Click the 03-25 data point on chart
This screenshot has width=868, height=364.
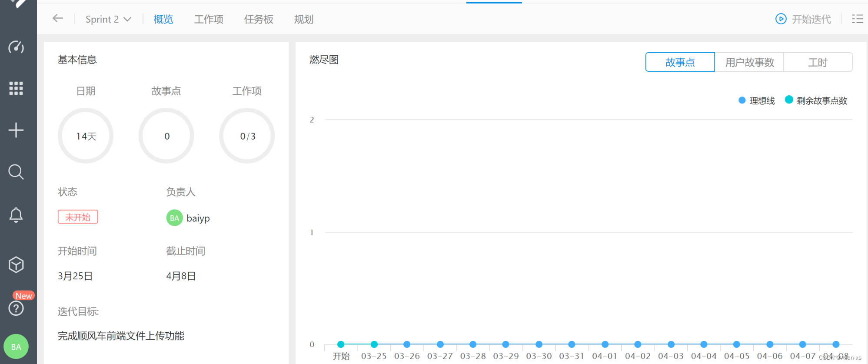(x=374, y=344)
